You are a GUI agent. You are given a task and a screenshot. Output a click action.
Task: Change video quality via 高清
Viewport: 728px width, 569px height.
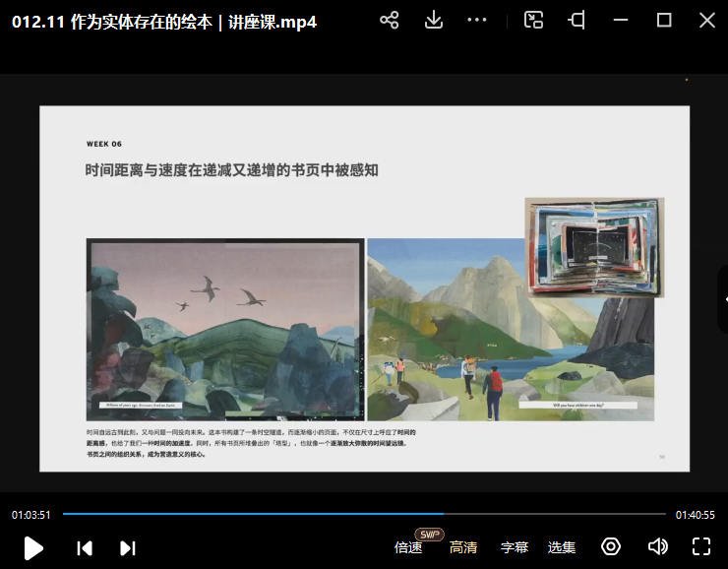pyautogui.click(x=463, y=547)
